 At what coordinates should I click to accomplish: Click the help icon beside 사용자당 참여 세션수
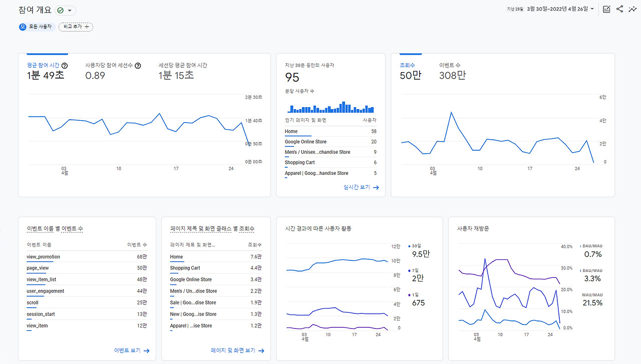click(x=138, y=65)
